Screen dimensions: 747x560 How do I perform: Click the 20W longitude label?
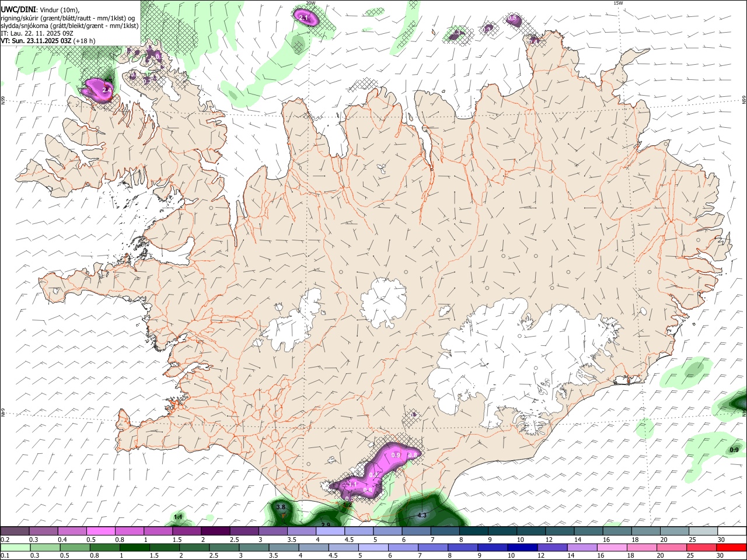pyautogui.click(x=311, y=3)
